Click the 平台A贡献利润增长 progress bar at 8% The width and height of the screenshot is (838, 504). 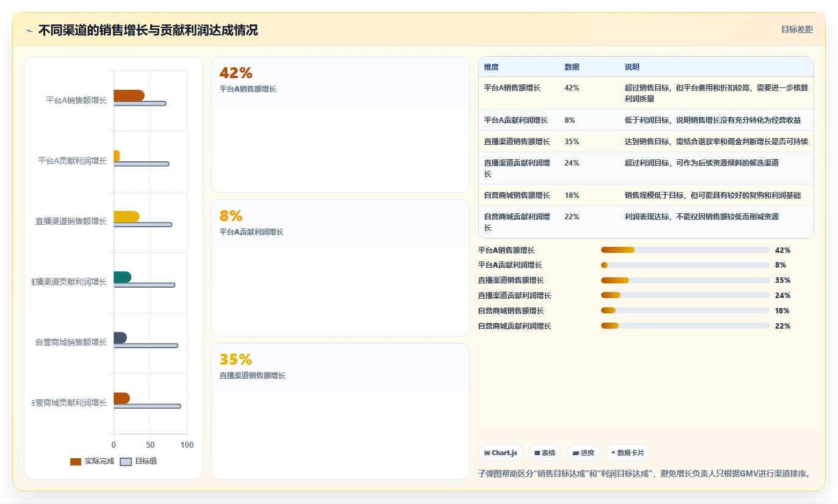pyautogui.click(x=685, y=265)
